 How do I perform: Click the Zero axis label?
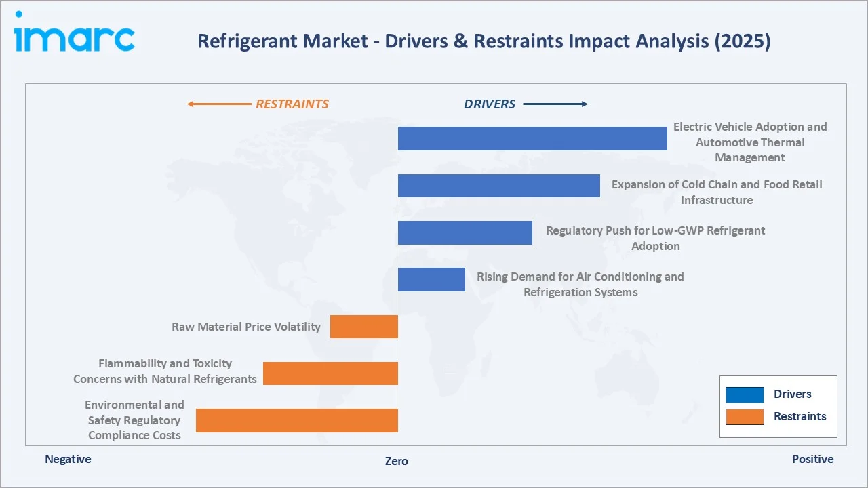point(397,462)
